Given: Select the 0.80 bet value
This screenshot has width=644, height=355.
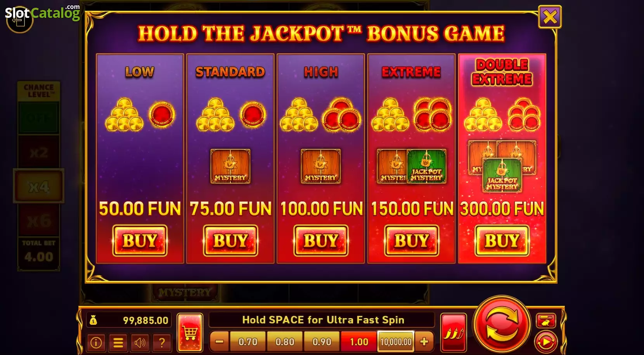Looking at the screenshot, I should tap(285, 341).
